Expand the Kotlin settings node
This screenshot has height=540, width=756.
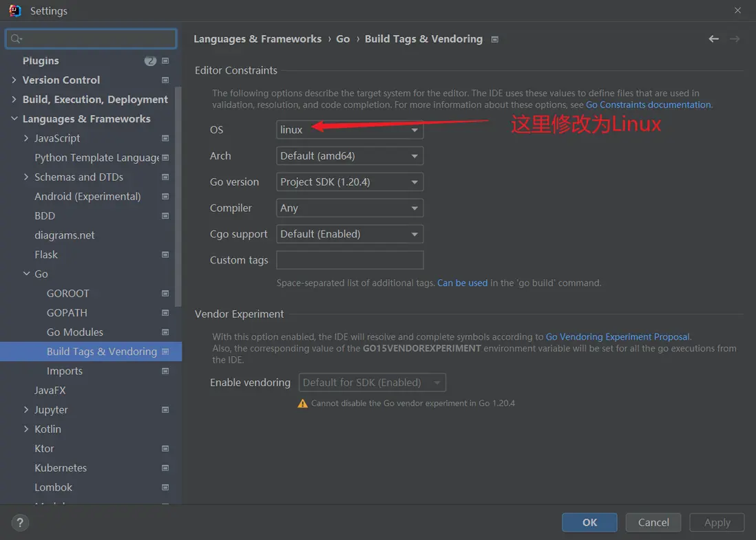tap(27, 429)
